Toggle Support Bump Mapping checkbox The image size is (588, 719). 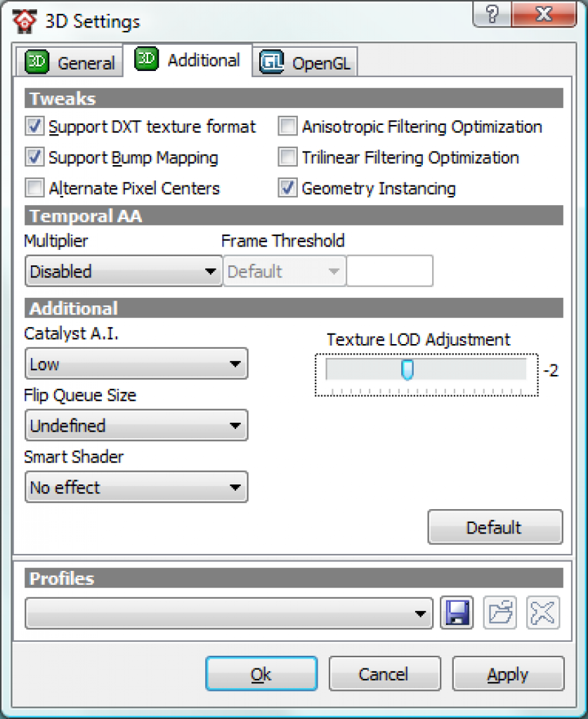[x=35, y=157]
